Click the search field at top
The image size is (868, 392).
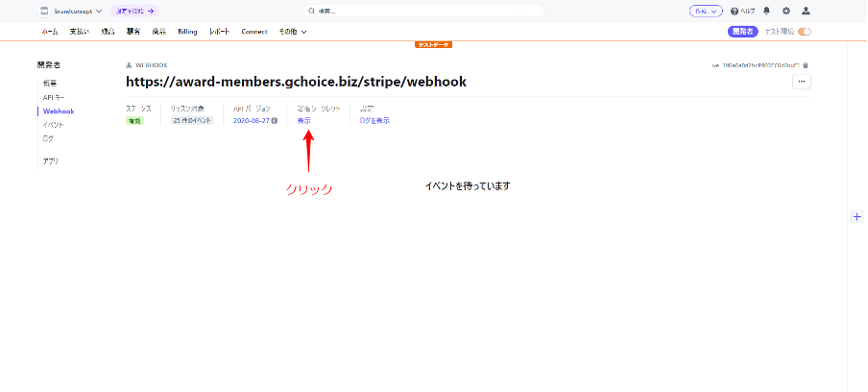click(x=422, y=11)
